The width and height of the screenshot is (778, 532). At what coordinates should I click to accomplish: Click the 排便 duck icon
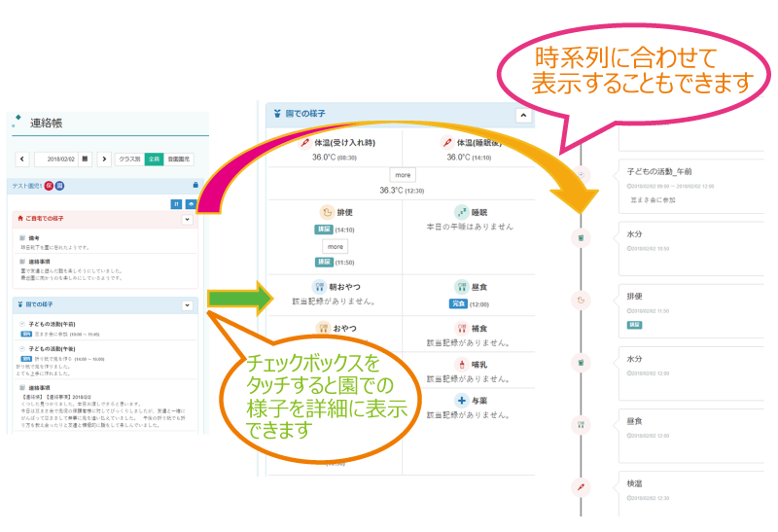(327, 211)
